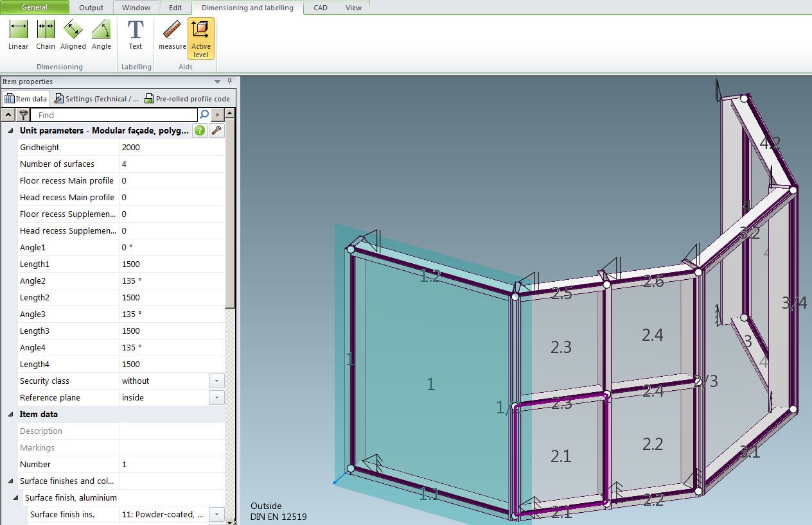Viewport: 812px width, 525px height.
Task: Toggle the funnel filter in Item properties
Action: (23, 115)
